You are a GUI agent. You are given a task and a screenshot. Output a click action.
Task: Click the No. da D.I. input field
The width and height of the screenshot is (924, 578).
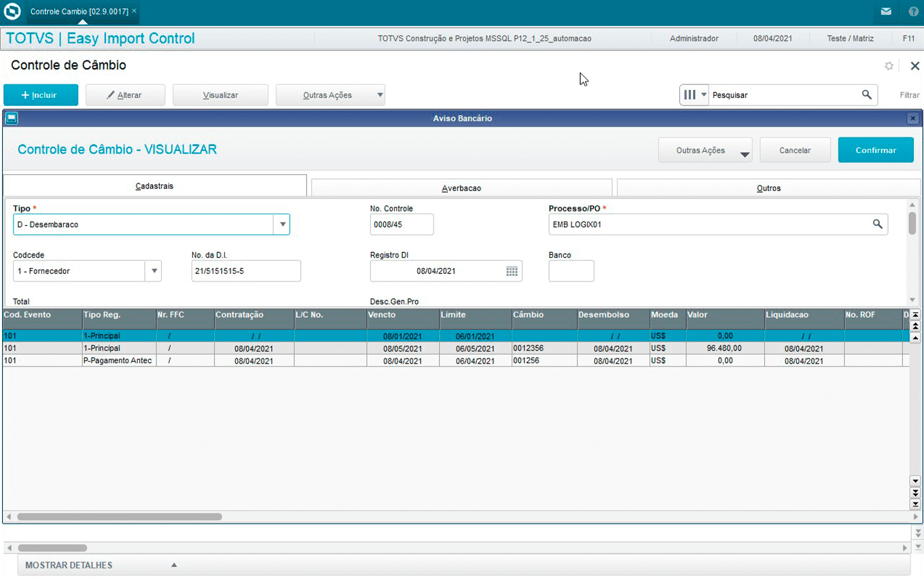point(246,271)
